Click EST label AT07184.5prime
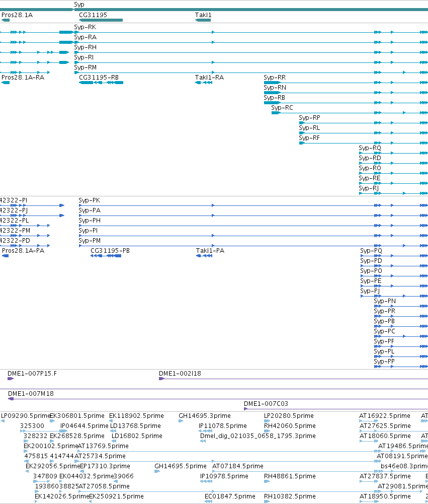 point(238,466)
